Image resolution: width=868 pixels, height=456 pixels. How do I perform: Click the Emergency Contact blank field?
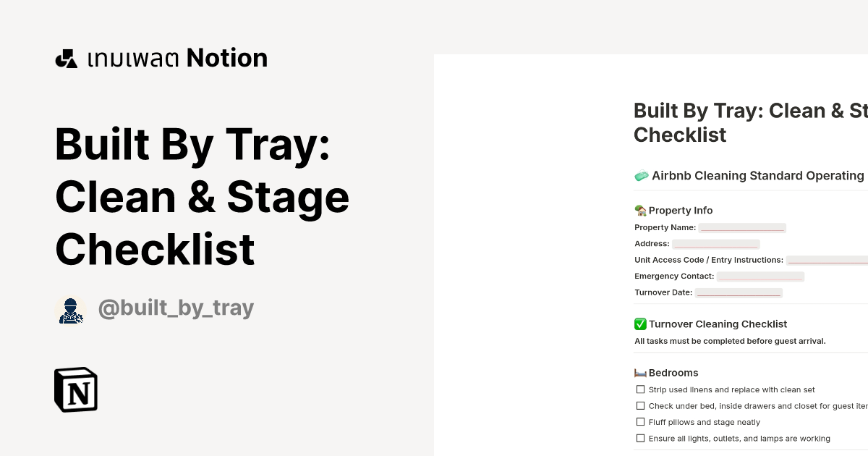(x=759, y=276)
